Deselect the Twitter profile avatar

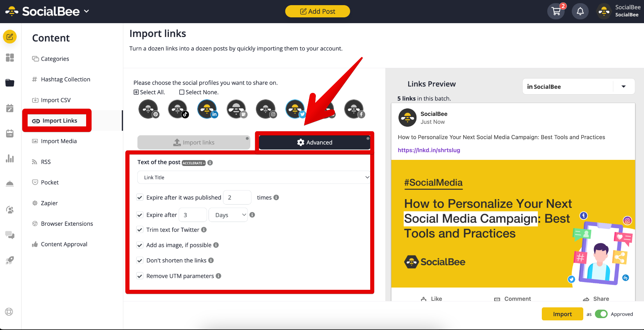(x=295, y=109)
